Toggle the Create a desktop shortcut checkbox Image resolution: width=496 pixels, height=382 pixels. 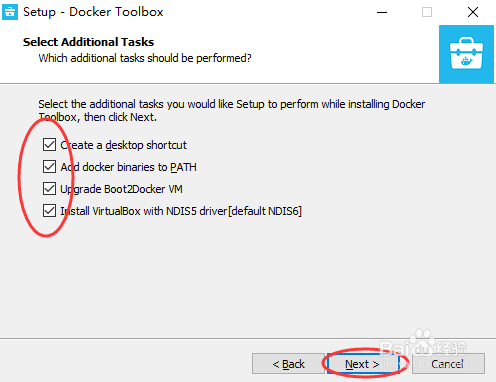tap(49, 145)
